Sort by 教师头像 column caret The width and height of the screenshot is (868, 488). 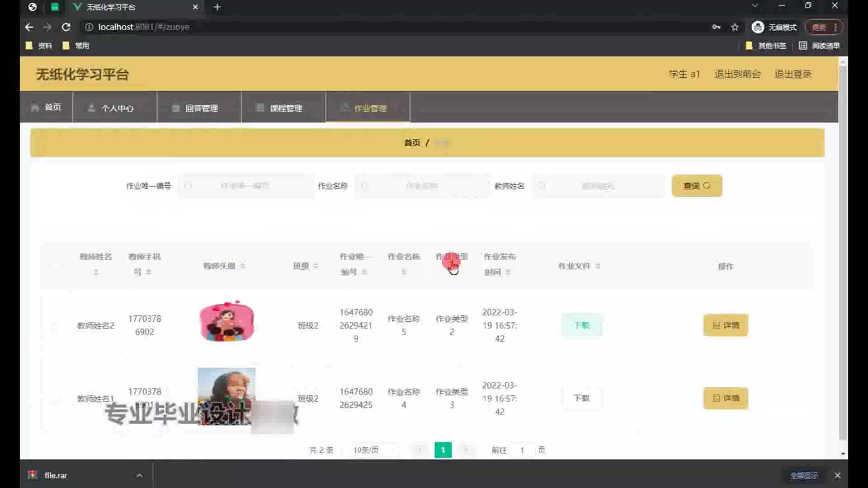click(243, 266)
